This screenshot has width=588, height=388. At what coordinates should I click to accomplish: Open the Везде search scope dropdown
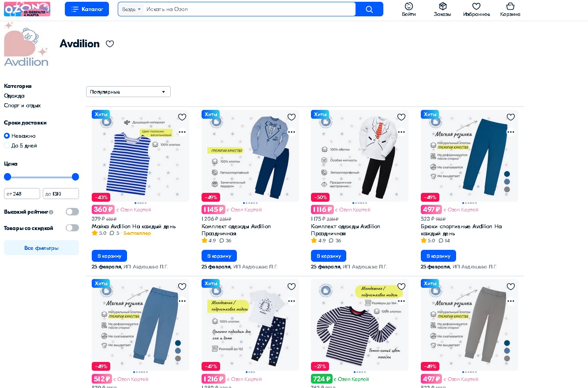(131, 9)
